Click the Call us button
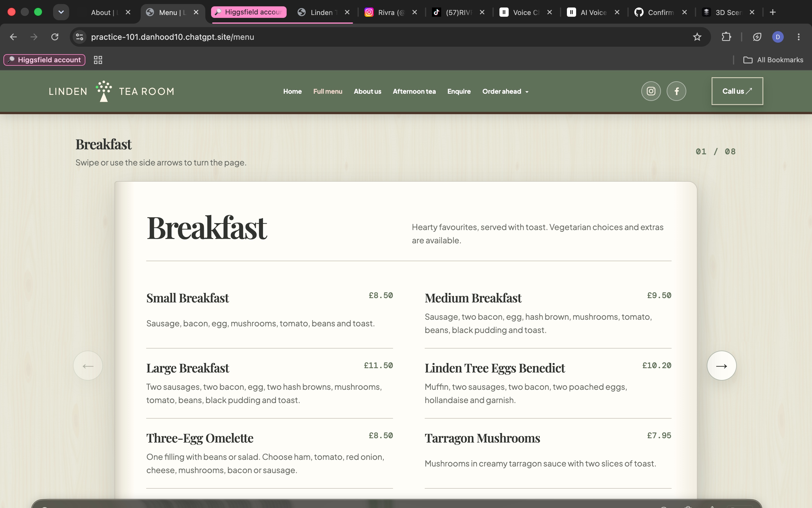This screenshot has height=508, width=812. (x=737, y=91)
